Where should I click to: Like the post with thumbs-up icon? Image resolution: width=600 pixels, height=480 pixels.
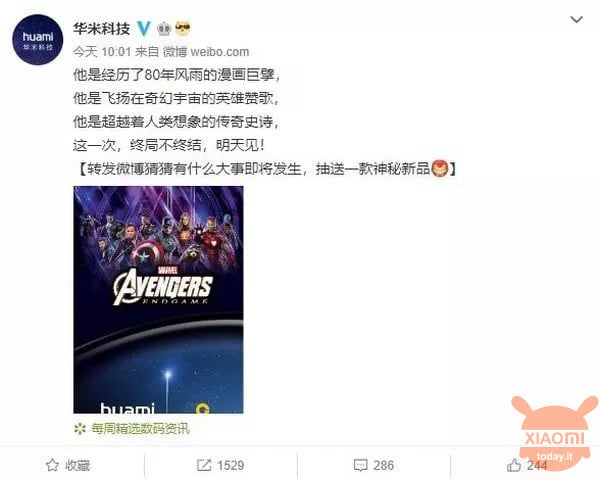(x=514, y=465)
